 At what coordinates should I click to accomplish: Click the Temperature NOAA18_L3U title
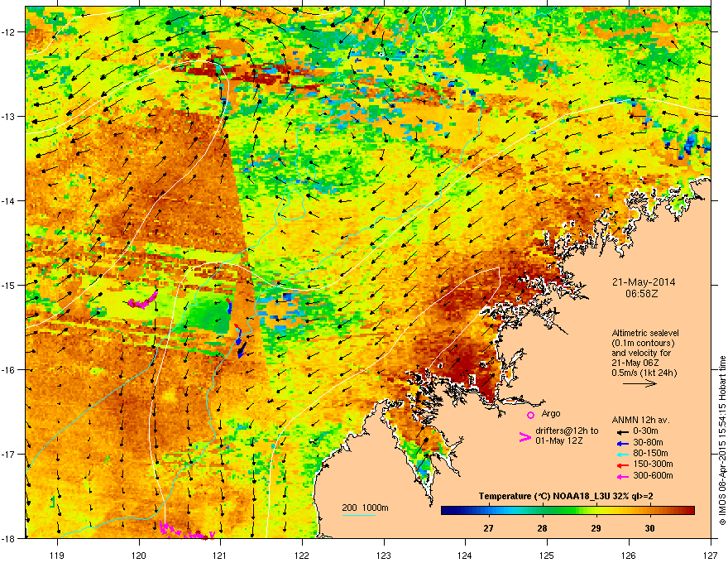pyautogui.click(x=566, y=496)
